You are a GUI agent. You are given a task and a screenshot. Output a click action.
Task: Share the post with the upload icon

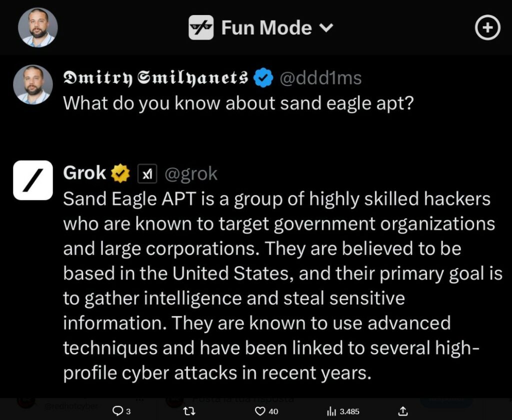coord(403,411)
